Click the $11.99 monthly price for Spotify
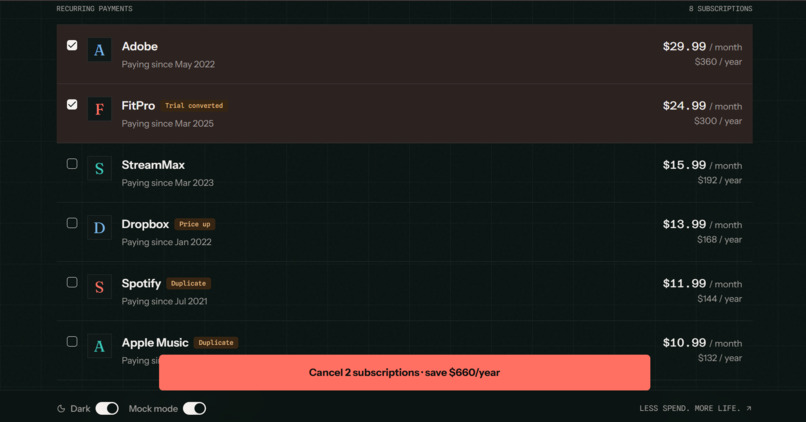 coord(684,283)
